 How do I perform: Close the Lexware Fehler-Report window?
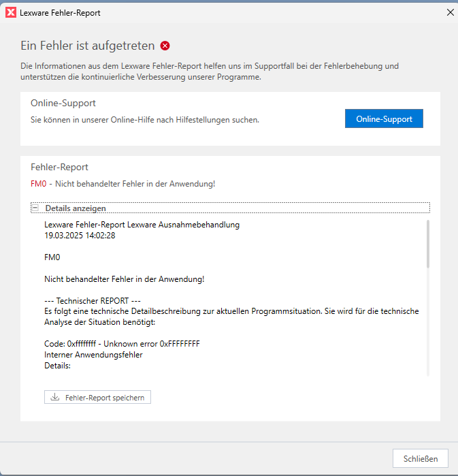pyautogui.click(x=450, y=12)
